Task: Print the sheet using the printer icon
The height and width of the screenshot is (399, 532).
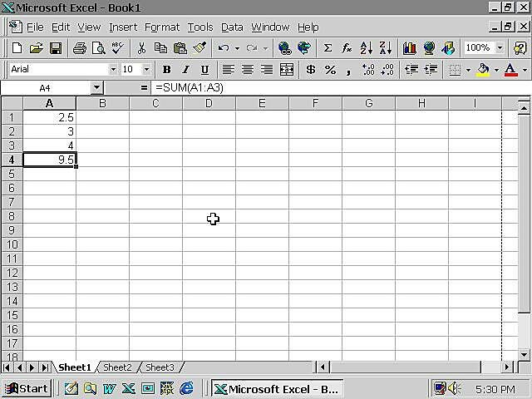Action: [80, 48]
